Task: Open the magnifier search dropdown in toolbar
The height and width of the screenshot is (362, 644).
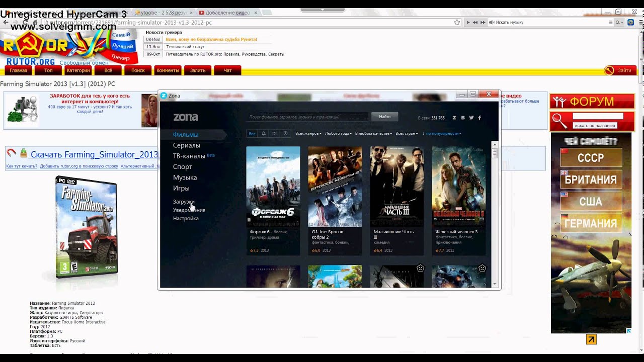Action: coord(619,22)
